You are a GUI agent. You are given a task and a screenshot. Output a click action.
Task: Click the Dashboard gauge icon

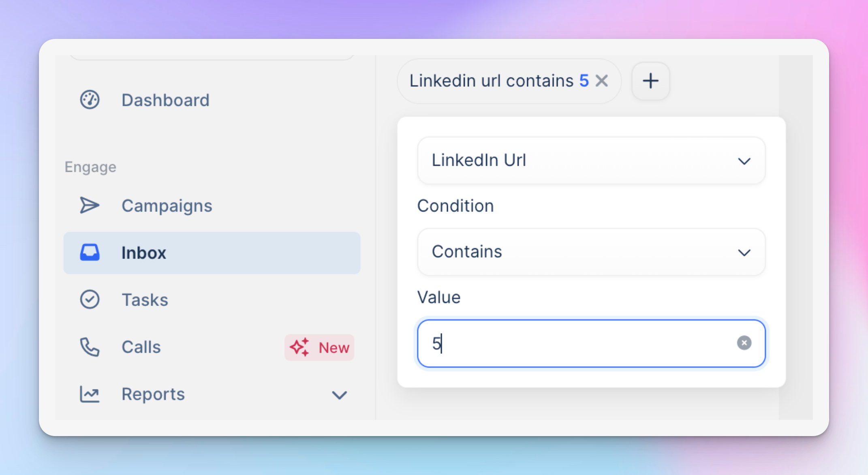[x=90, y=100]
